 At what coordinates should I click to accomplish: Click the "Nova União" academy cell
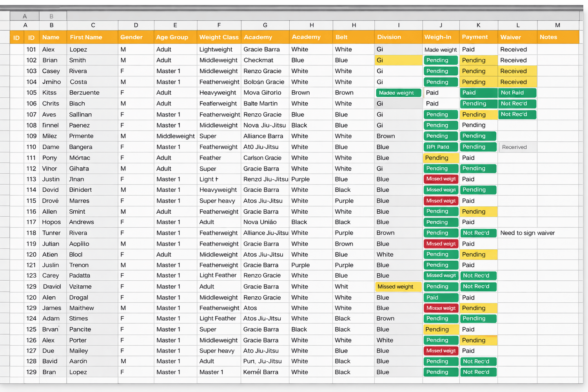point(260,222)
